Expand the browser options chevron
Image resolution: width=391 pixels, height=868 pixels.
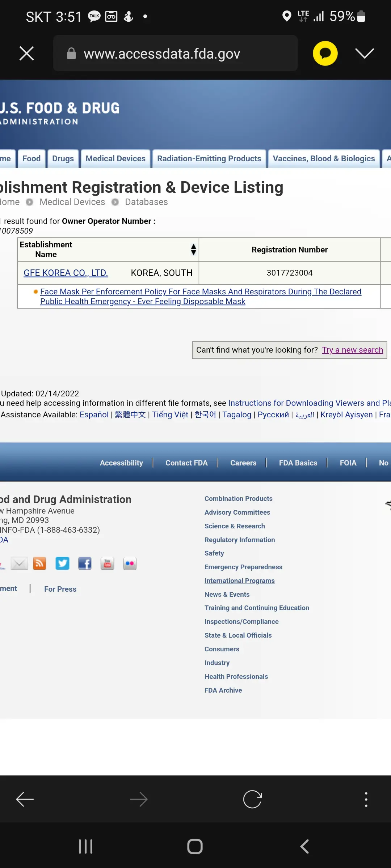click(364, 54)
